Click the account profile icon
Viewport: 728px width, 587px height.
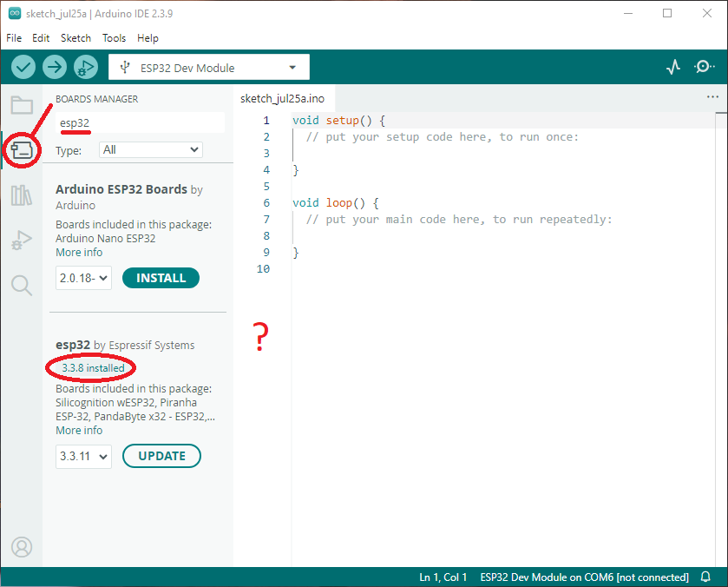click(22, 547)
